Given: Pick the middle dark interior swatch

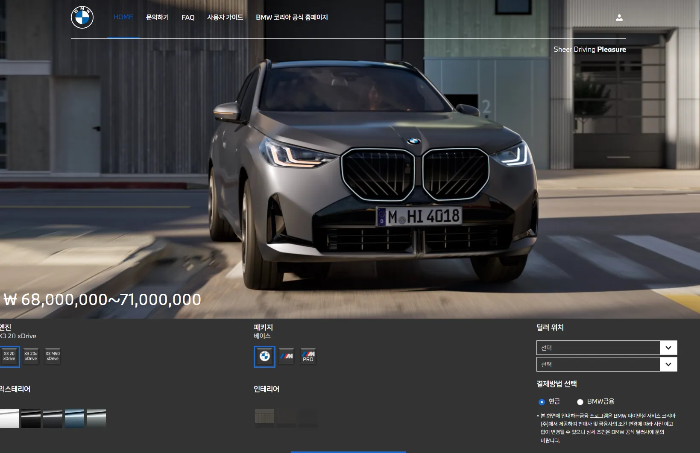Looking at the screenshot, I should coord(286,417).
